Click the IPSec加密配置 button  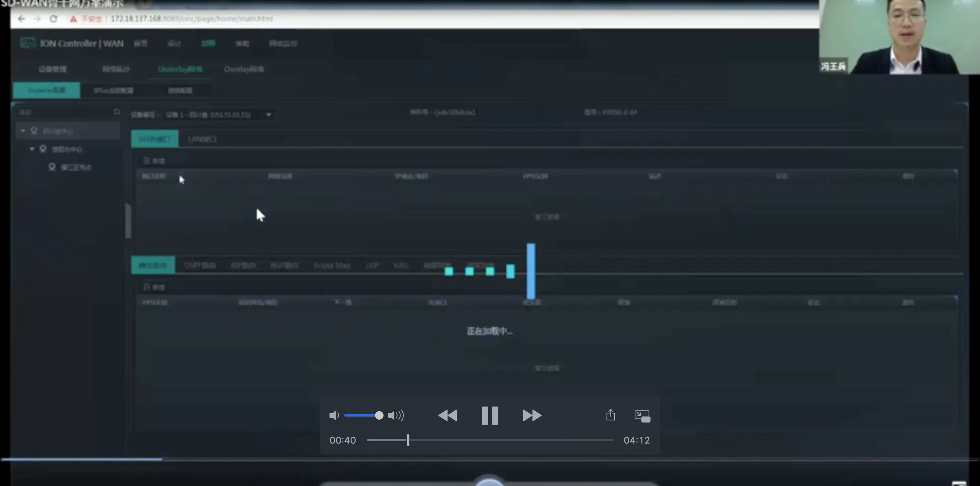tap(113, 90)
